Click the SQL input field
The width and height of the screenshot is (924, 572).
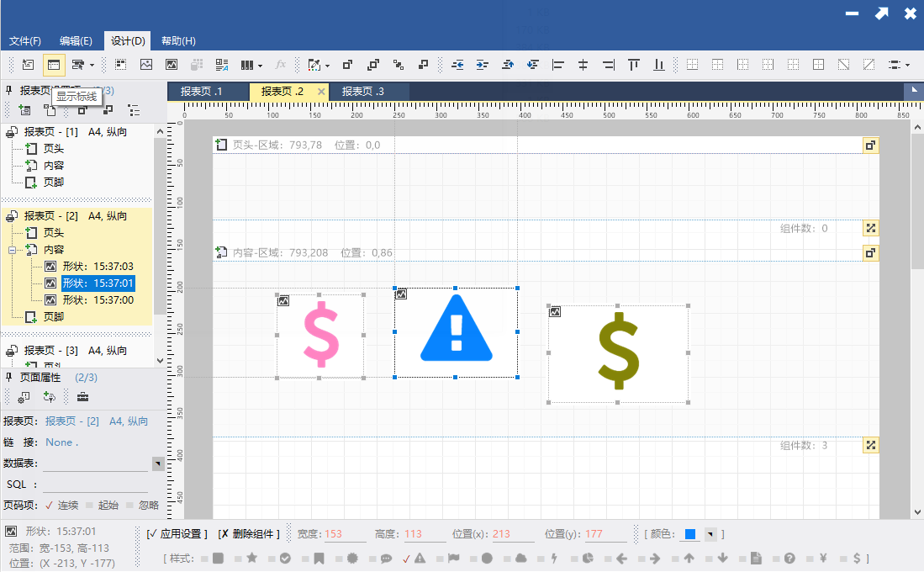click(x=96, y=485)
